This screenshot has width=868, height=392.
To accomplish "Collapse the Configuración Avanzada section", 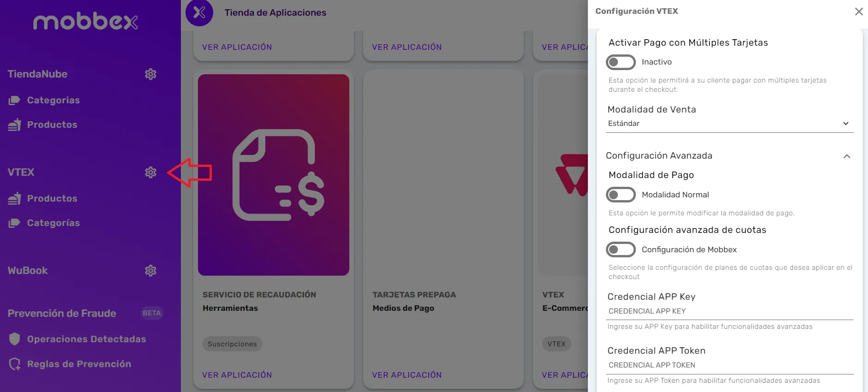I will coord(847,156).
